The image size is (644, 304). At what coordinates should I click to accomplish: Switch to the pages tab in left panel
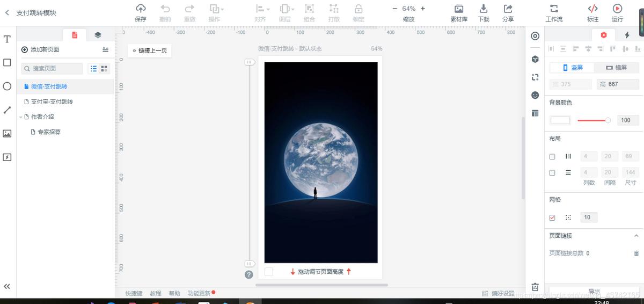pos(75,35)
